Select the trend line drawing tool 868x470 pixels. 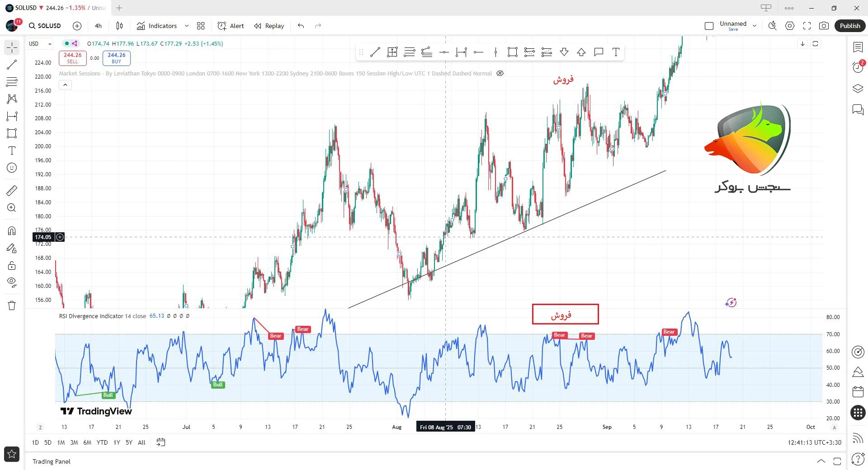tap(12, 65)
